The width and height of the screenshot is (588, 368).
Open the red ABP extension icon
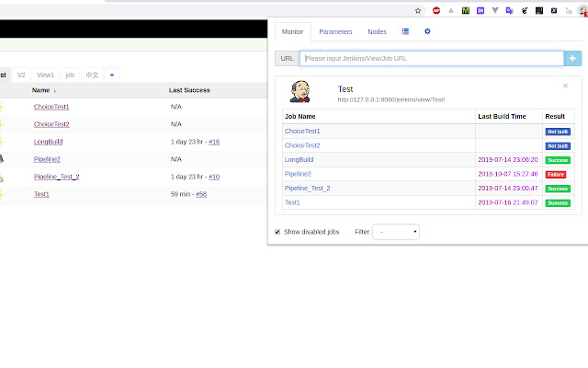click(x=436, y=11)
